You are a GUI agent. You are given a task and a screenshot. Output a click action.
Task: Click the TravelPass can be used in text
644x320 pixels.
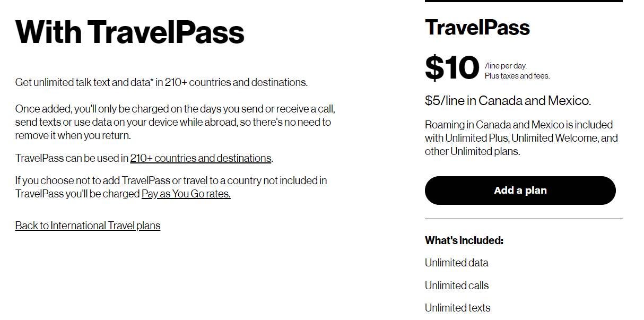click(x=72, y=158)
